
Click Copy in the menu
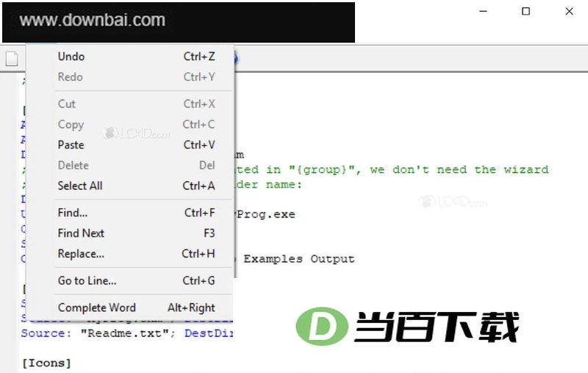(x=137, y=124)
